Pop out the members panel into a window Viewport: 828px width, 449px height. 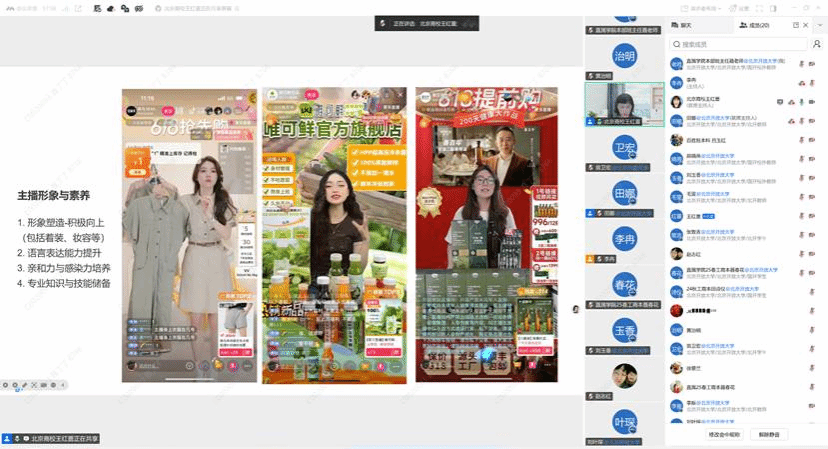point(796,25)
